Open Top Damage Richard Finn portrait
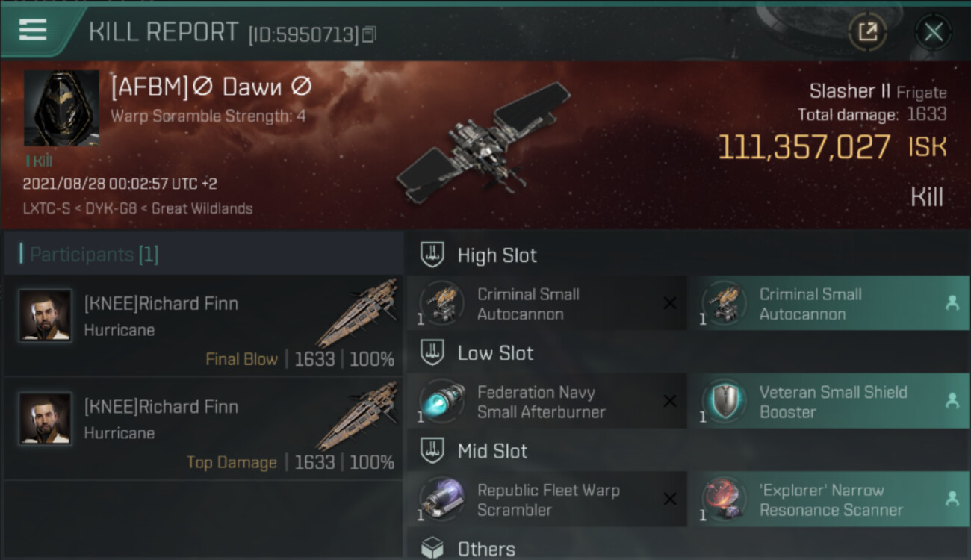 tap(46, 419)
